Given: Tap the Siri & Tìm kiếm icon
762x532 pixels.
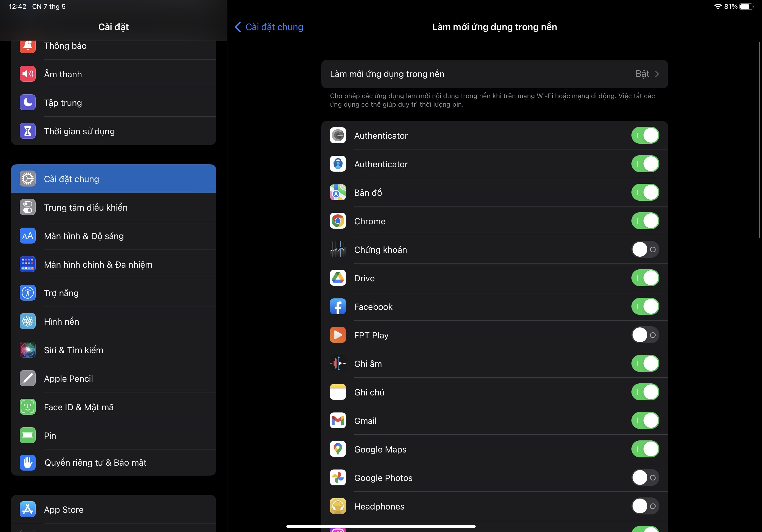Looking at the screenshot, I should [27, 350].
